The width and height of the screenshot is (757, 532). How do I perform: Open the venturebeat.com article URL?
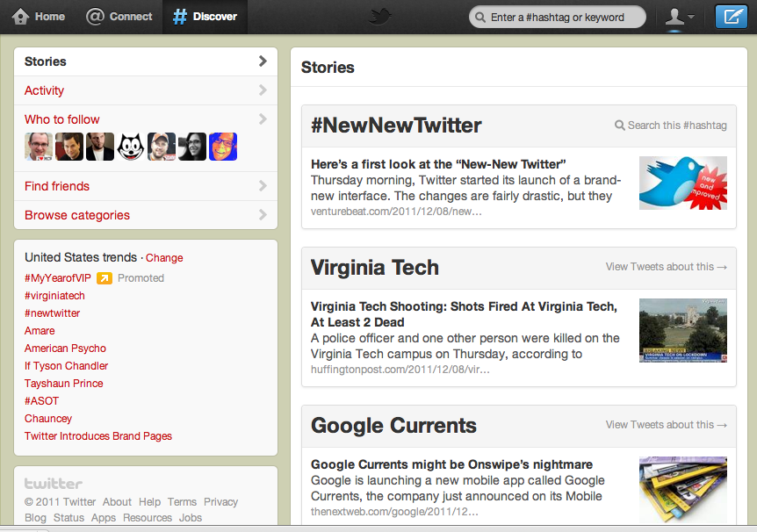[x=396, y=212]
